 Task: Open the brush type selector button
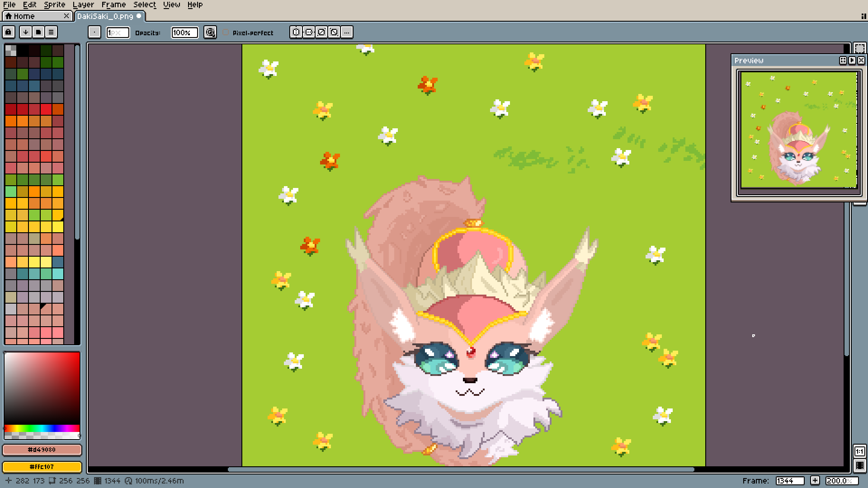pyautogui.click(x=94, y=32)
